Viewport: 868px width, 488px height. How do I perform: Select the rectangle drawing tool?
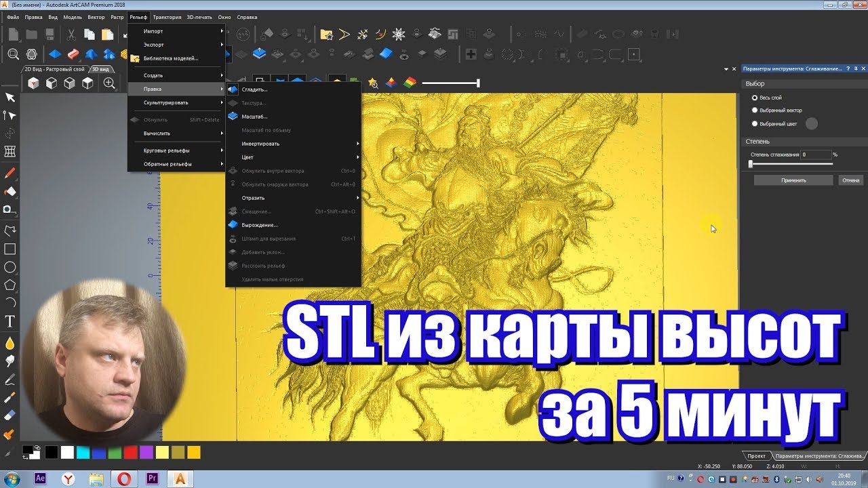coord(9,249)
